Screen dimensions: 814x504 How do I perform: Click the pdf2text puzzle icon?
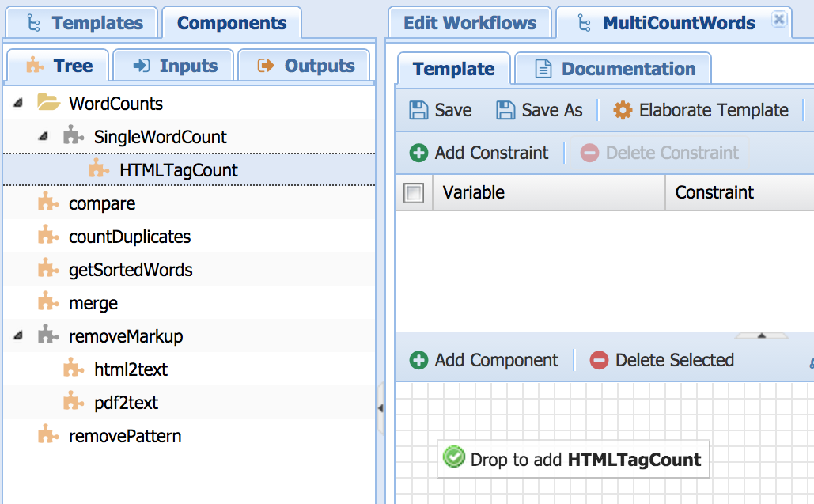pos(74,403)
